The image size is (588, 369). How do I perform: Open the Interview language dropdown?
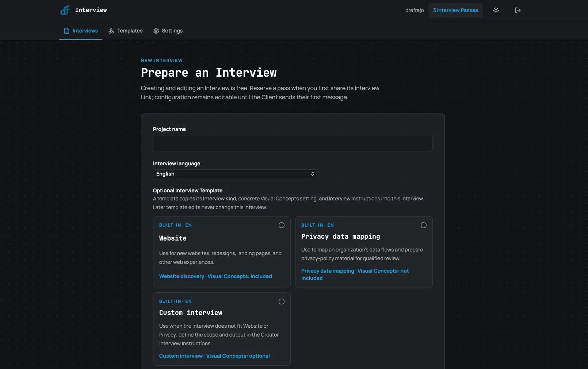coord(234,174)
